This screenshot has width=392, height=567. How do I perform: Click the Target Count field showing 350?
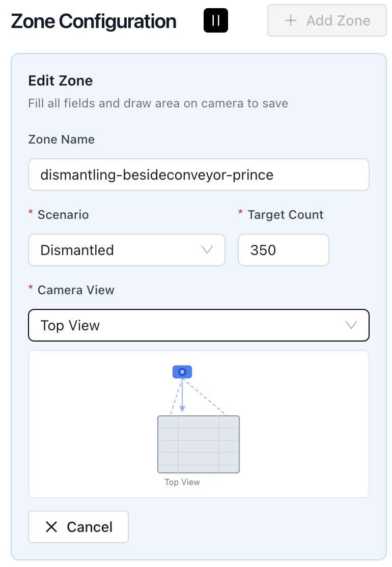(x=283, y=250)
